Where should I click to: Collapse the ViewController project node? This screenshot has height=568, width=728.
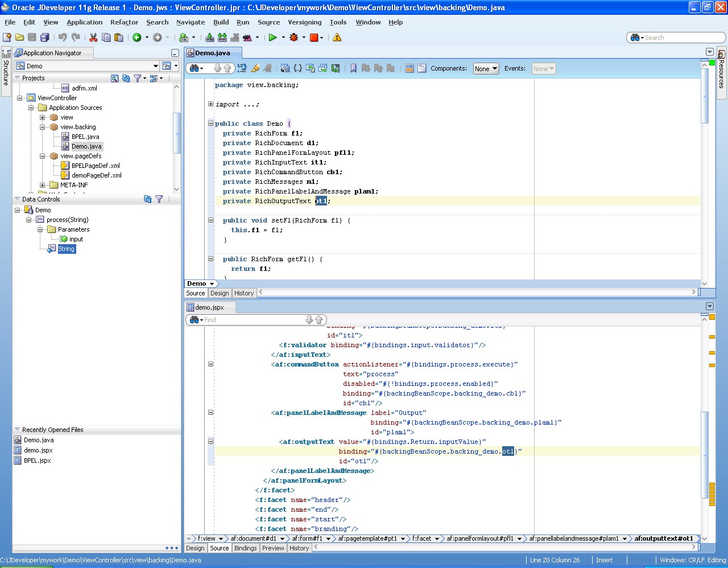click(20, 98)
